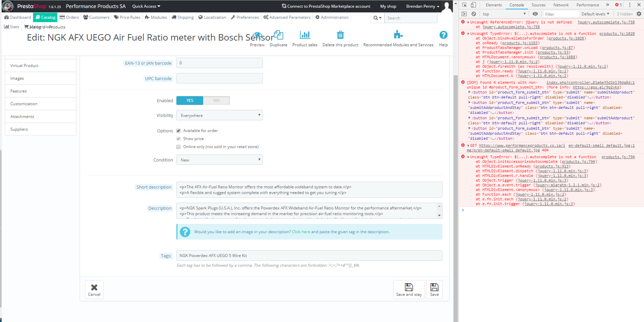Open the Help question mark icon

point(443,35)
